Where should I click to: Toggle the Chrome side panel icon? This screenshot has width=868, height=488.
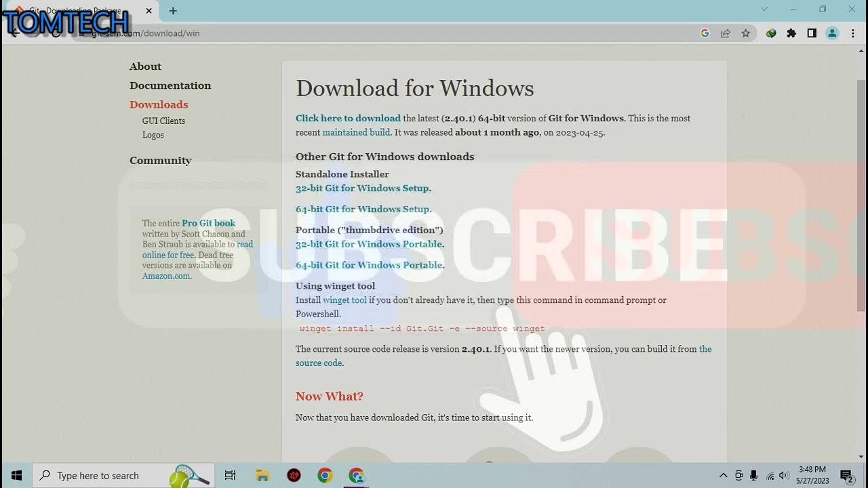[x=812, y=33]
